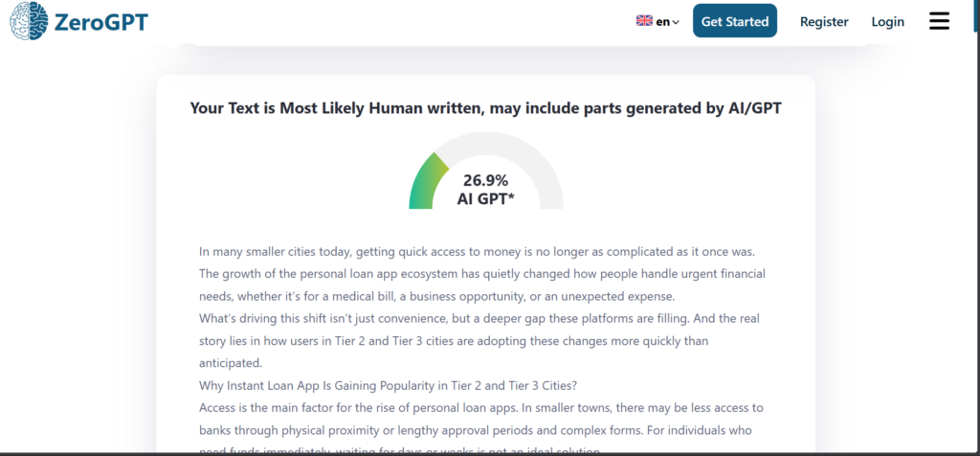Click the Get Started button
The image size is (980, 456).
click(735, 21)
